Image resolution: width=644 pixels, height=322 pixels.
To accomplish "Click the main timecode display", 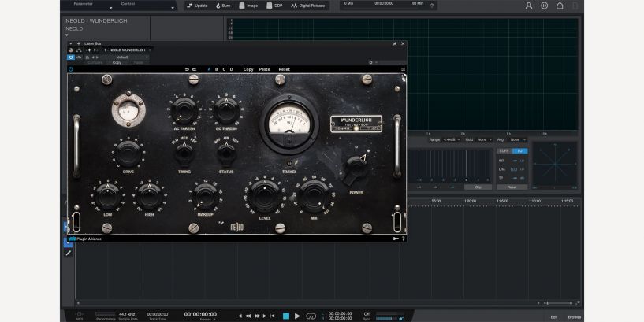I will point(200,314).
